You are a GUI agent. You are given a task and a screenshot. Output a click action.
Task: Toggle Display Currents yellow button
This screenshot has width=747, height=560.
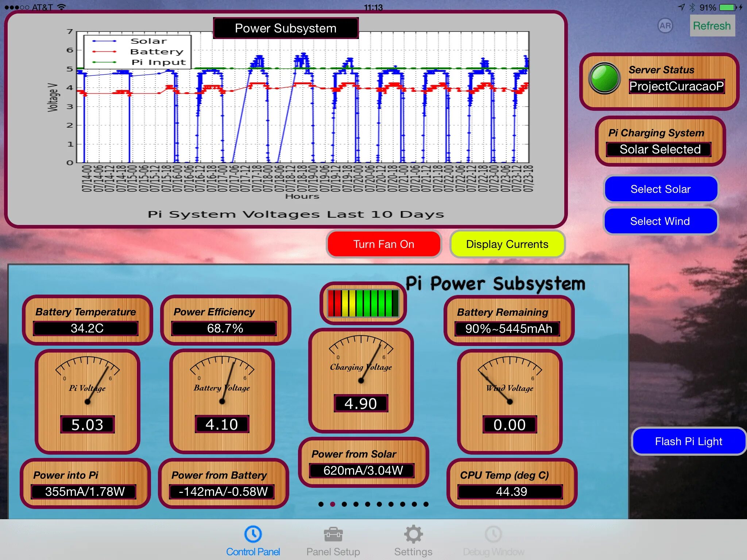(507, 244)
